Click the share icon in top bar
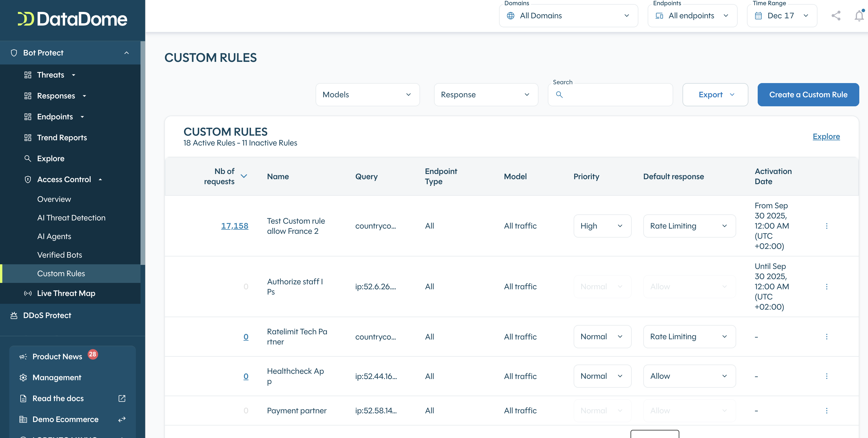868x438 pixels. [x=836, y=15]
